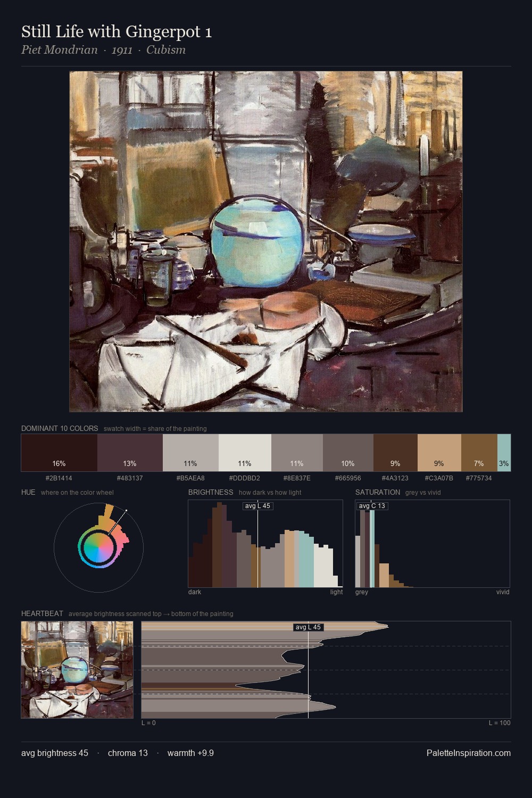
Task: Click the #DDDBD2 light swatch
Action: 245,453
